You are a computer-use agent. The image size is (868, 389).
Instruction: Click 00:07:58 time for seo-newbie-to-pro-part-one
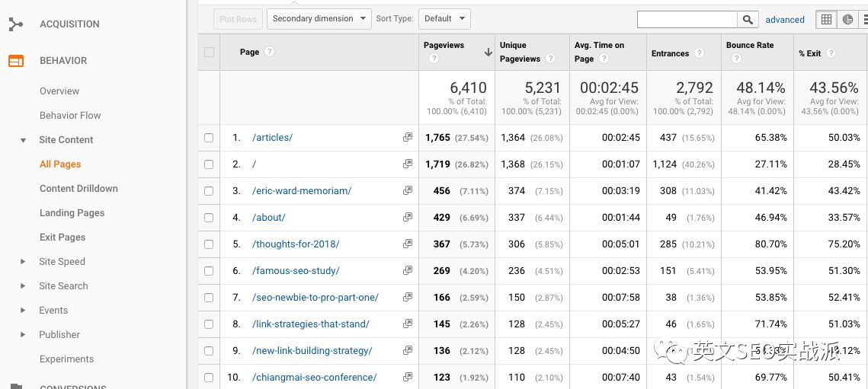[x=621, y=297]
